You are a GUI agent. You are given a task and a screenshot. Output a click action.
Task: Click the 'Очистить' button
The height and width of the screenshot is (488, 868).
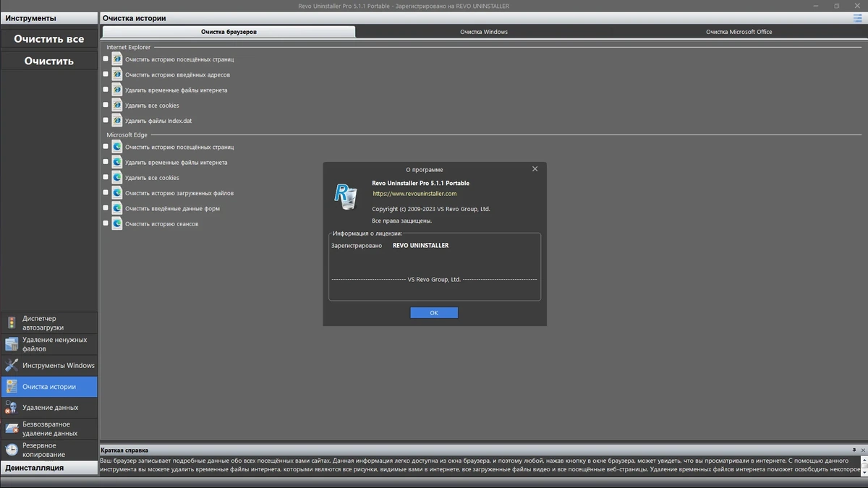pos(49,61)
